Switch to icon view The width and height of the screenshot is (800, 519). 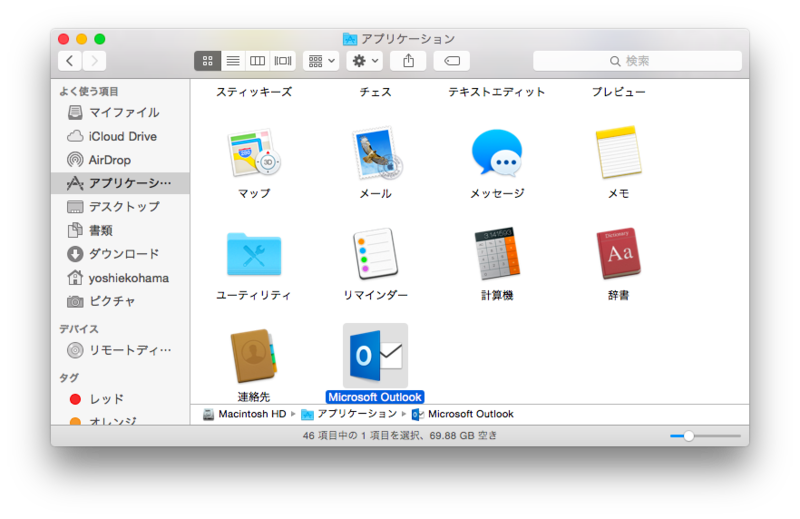coord(207,61)
